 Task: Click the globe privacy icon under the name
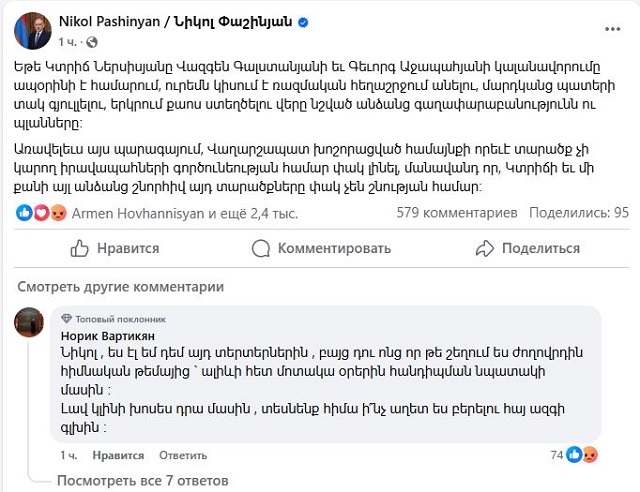pyautogui.click(x=92, y=41)
